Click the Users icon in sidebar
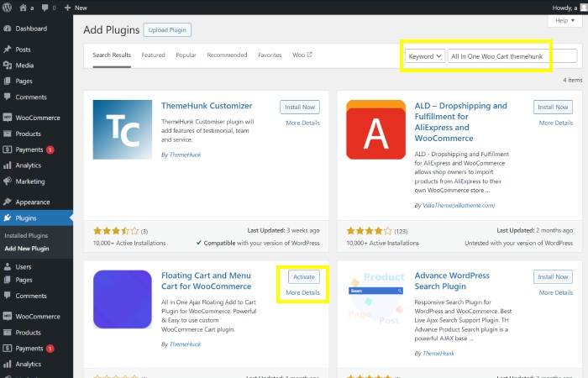 coord(7,266)
